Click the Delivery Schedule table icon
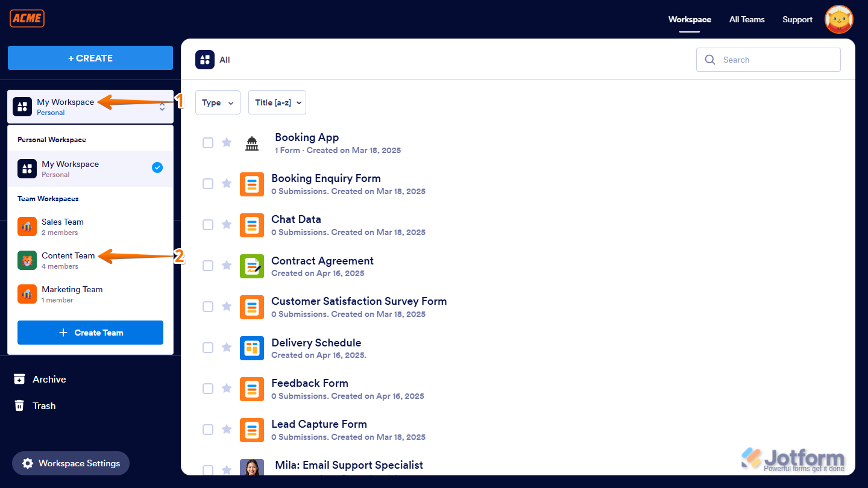 tap(251, 348)
